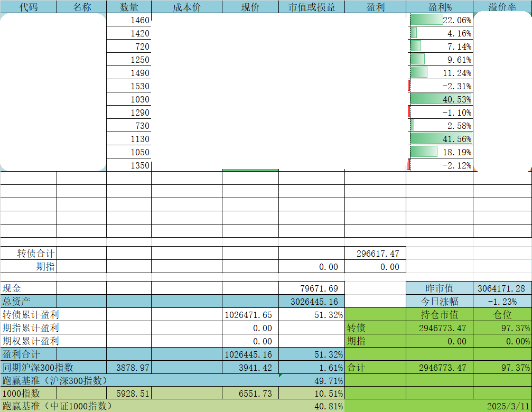Click the 总资产 label cell
This screenshot has height=412, width=532.
point(29,301)
